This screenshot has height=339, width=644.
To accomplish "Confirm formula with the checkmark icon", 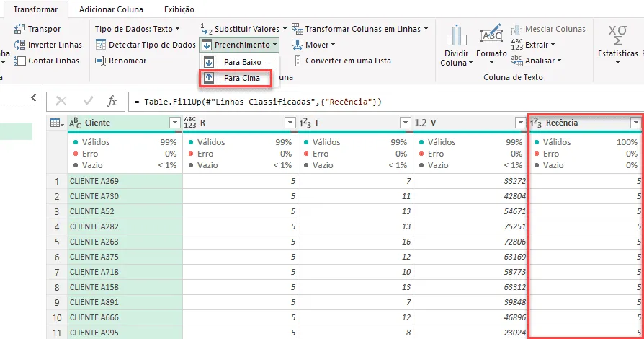I will 88,101.
